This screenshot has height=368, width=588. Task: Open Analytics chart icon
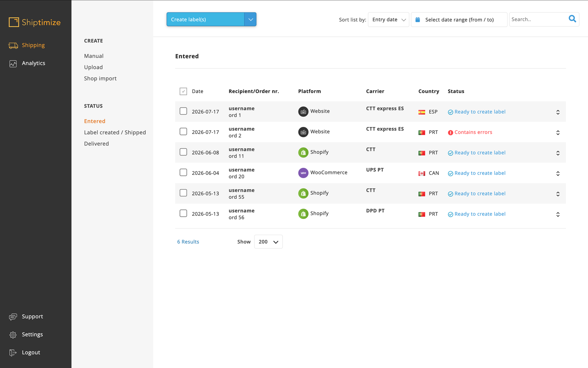pos(13,64)
